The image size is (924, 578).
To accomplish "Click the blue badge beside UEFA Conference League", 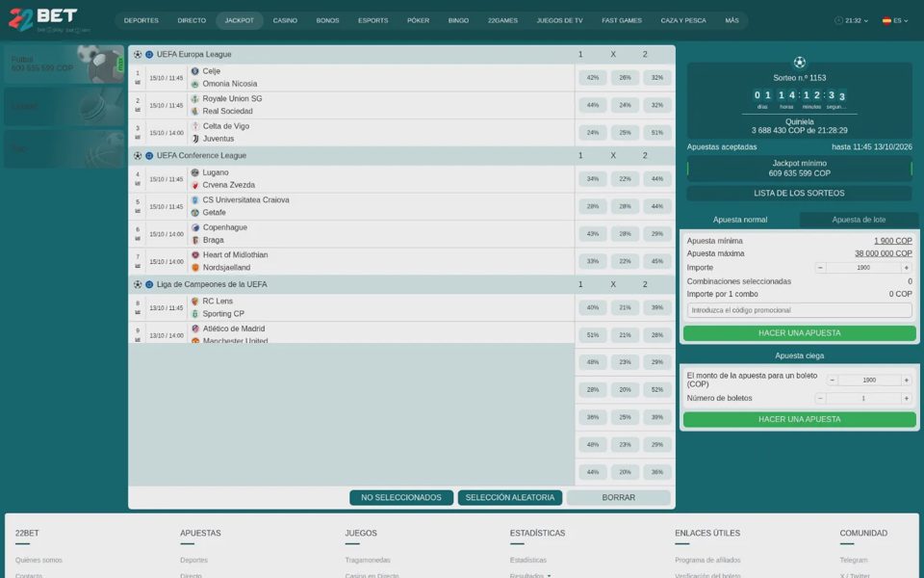I will coord(149,156).
